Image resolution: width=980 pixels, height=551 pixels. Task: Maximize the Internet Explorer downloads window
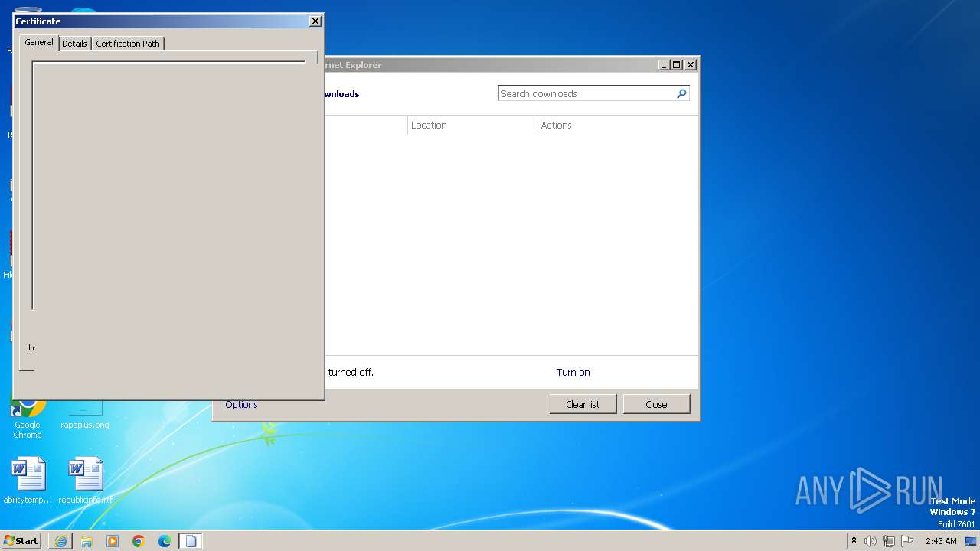(x=677, y=65)
